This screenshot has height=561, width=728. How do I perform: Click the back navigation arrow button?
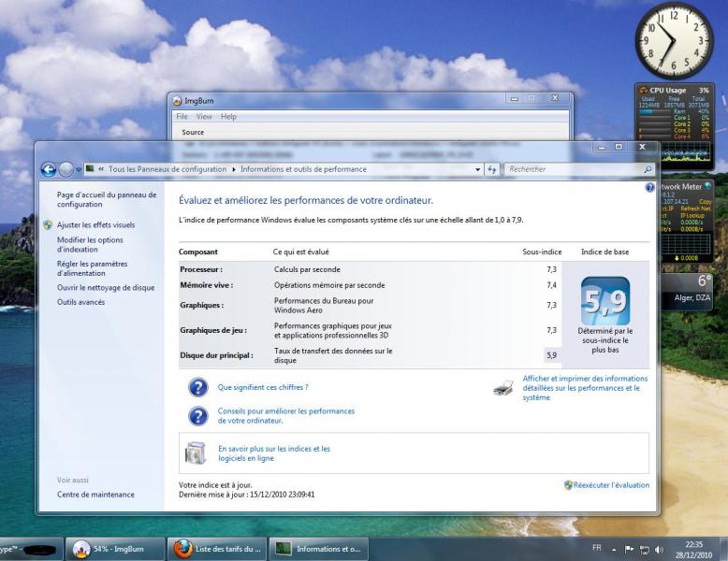[50, 169]
